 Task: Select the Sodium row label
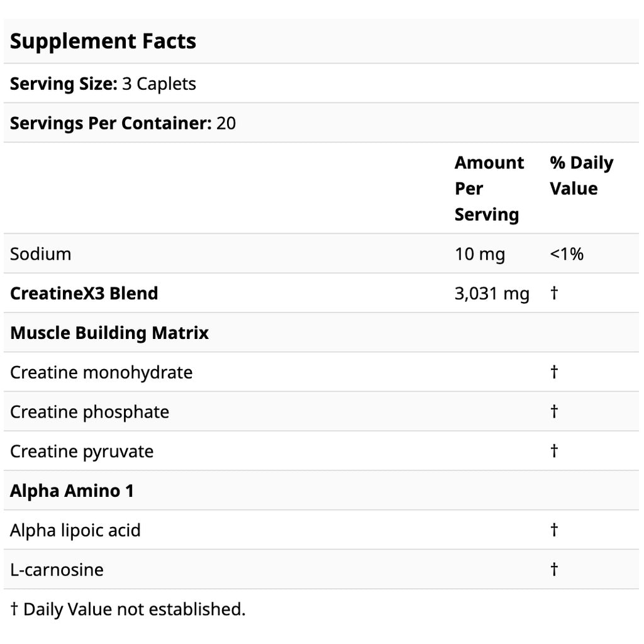[41, 254]
